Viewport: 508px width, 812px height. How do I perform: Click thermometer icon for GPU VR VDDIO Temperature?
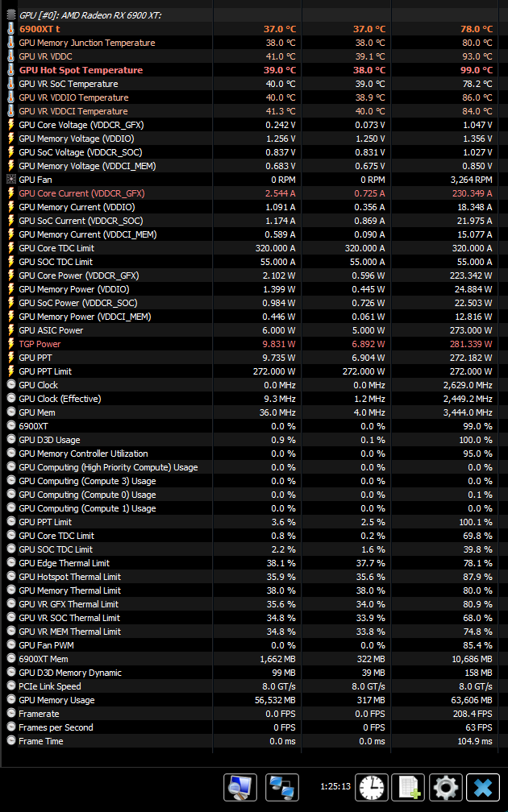(x=11, y=97)
